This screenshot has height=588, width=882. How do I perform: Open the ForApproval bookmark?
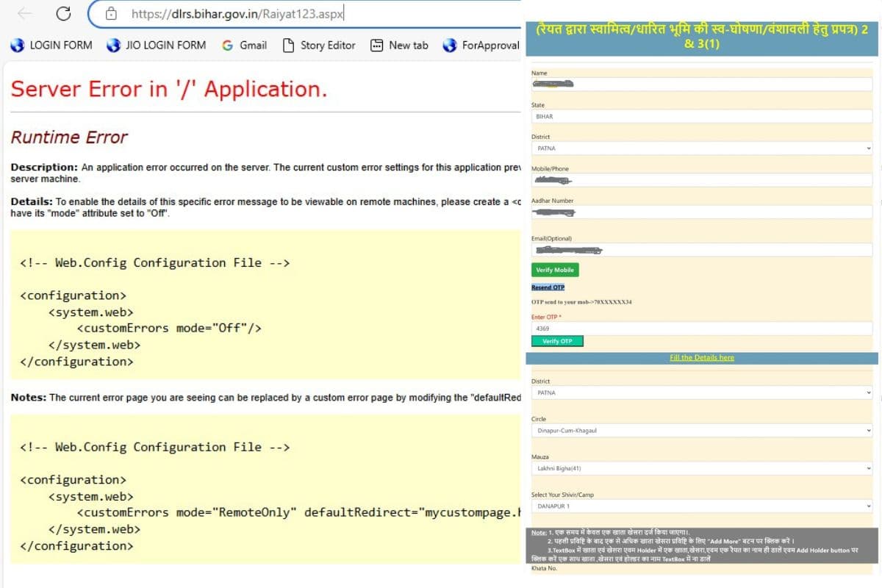pyautogui.click(x=481, y=45)
